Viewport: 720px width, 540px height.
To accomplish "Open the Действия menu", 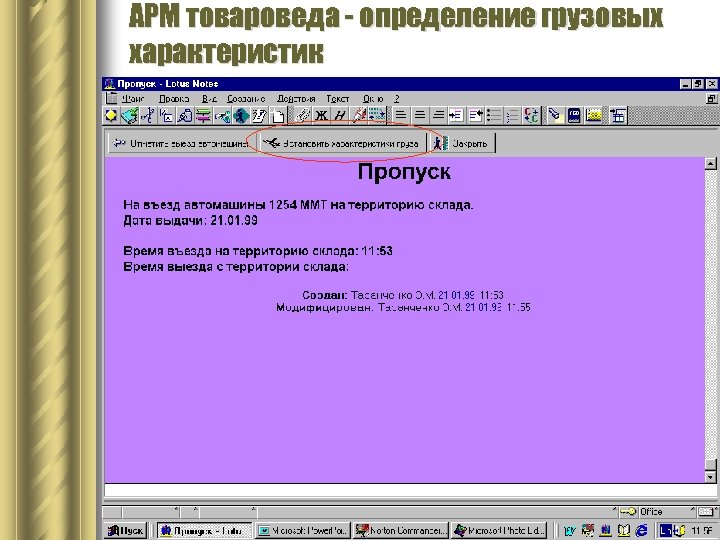I will click(296, 99).
